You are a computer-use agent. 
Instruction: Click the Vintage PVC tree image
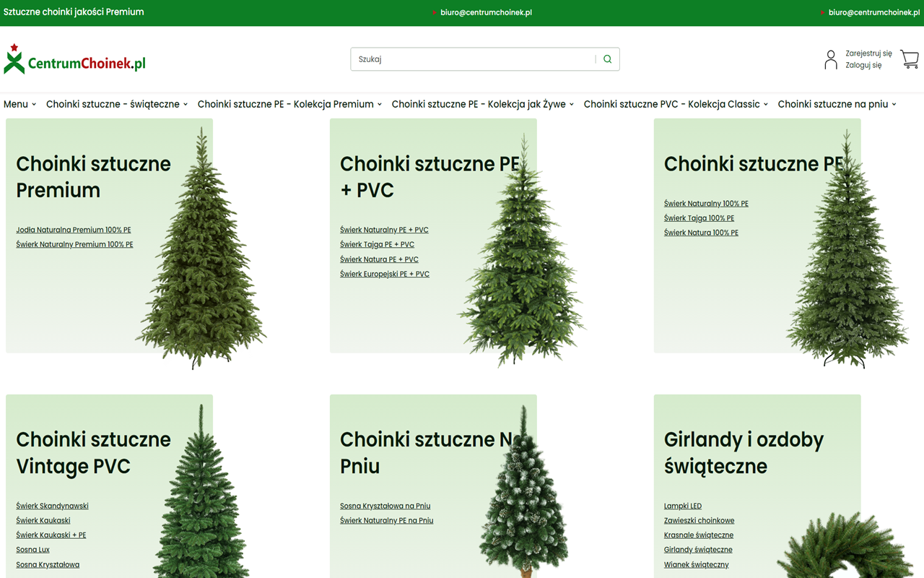[201, 491]
